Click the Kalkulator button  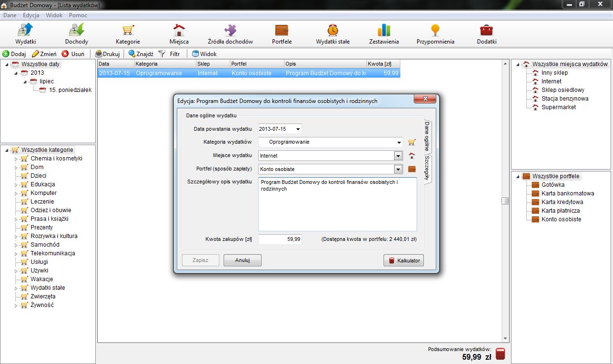click(x=404, y=261)
